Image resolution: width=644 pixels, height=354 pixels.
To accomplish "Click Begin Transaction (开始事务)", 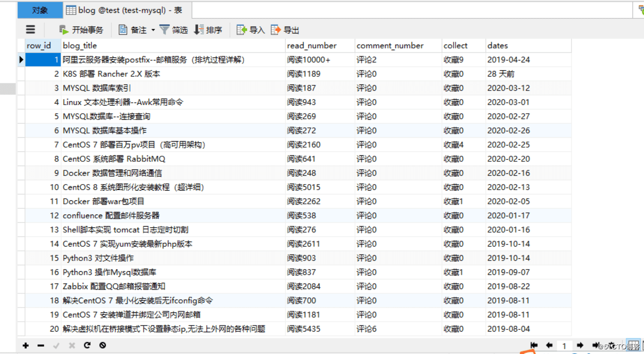I will [82, 30].
